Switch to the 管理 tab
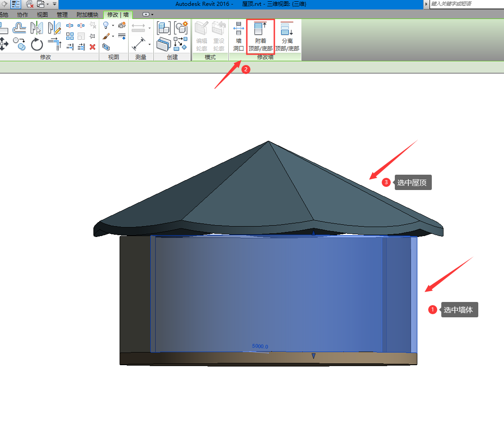Viewport: 504px width, 427px height. 62,15
